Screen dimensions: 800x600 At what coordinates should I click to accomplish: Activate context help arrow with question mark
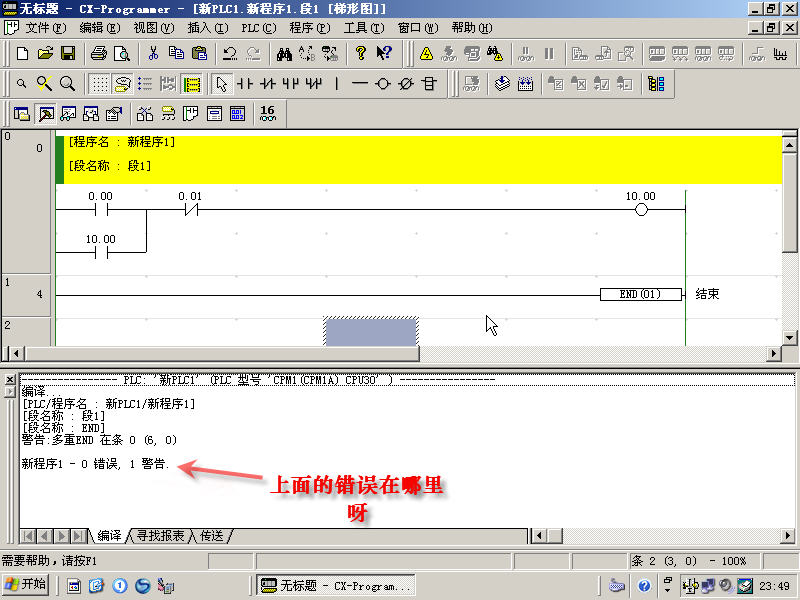[384, 54]
